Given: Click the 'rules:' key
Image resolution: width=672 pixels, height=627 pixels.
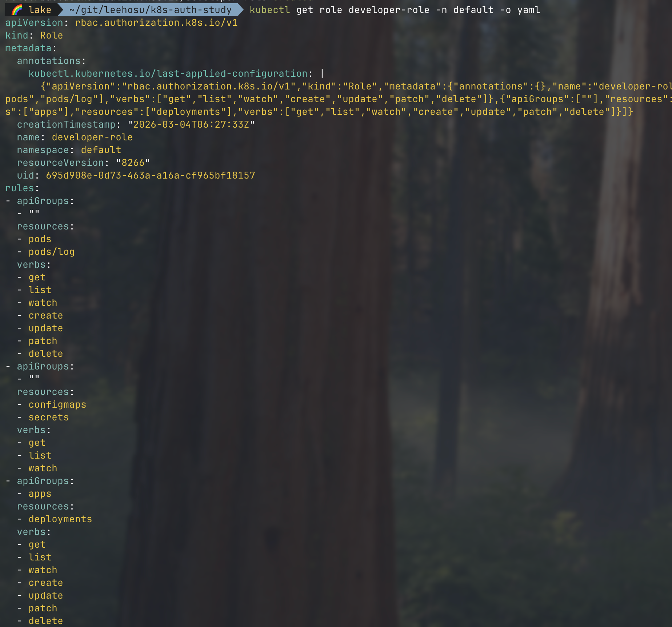Looking at the screenshot, I should 22,188.
